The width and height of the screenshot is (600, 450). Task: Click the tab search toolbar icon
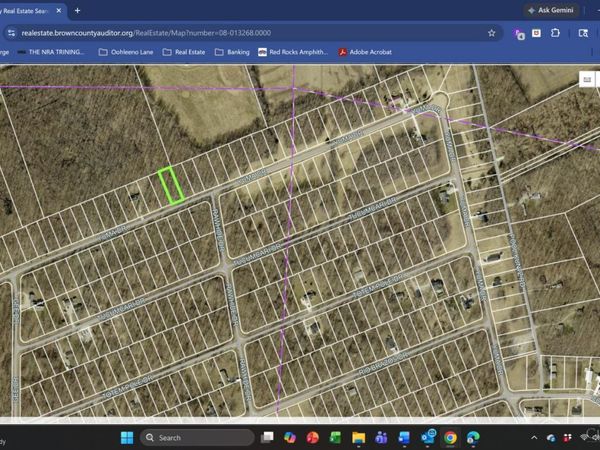point(583,33)
